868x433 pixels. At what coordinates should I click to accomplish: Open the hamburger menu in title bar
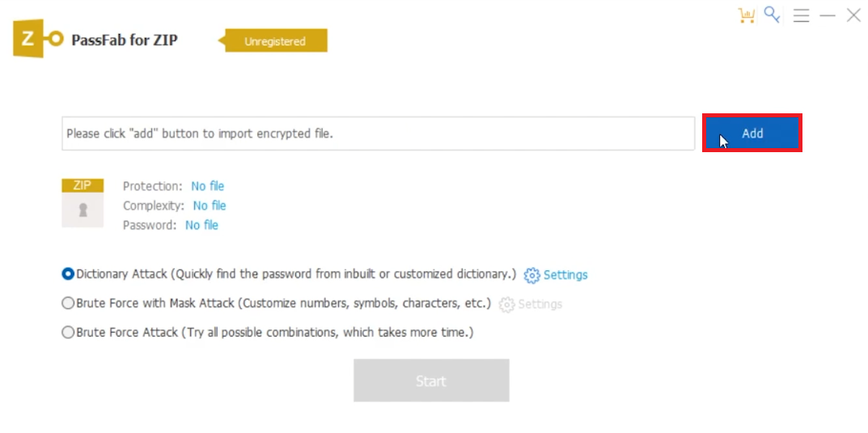coord(801,15)
